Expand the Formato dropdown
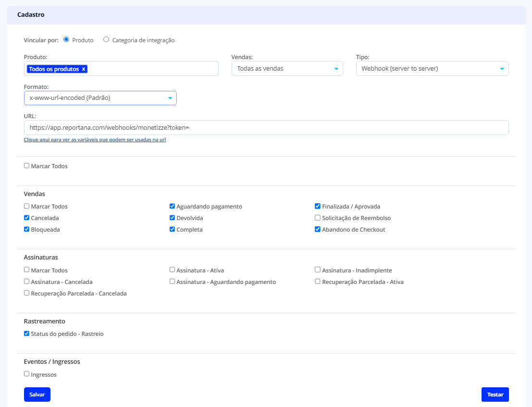Screen dimensions: 532x407 100,98
